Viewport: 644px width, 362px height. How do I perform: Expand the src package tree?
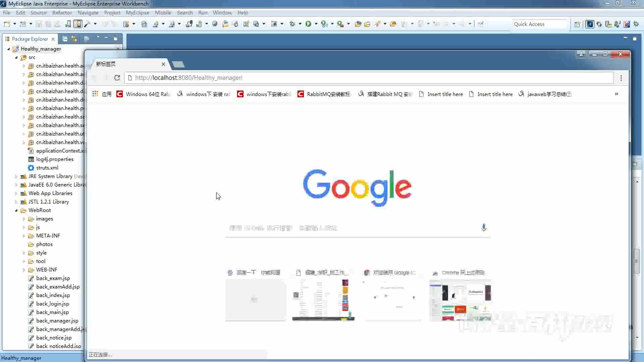[x=16, y=57]
